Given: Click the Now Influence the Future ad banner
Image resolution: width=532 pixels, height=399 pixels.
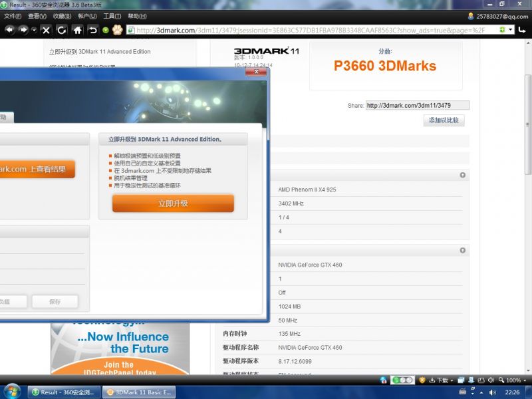Looking at the screenshot, I should click(120, 348).
